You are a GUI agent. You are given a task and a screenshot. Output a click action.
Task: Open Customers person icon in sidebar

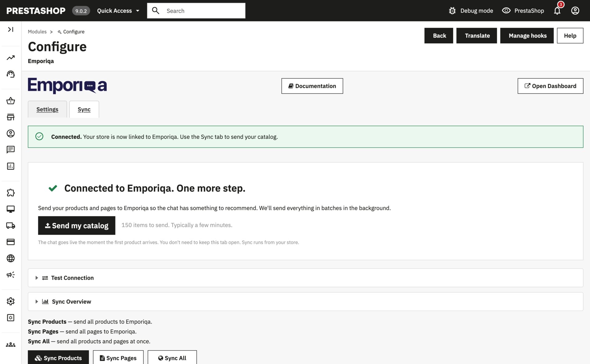point(10,133)
